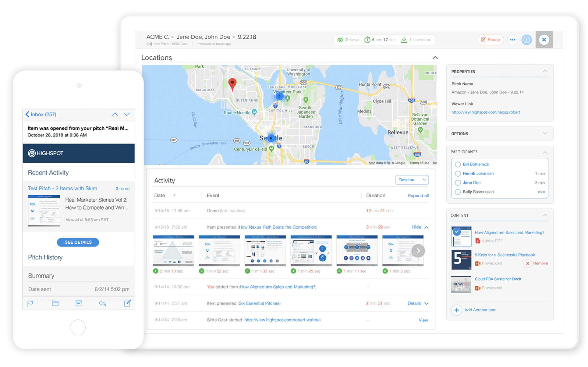Open slide 5 thumbnail with 1 min 11 sec
The width and height of the screenshot is (588, 367).
[357, 250]
